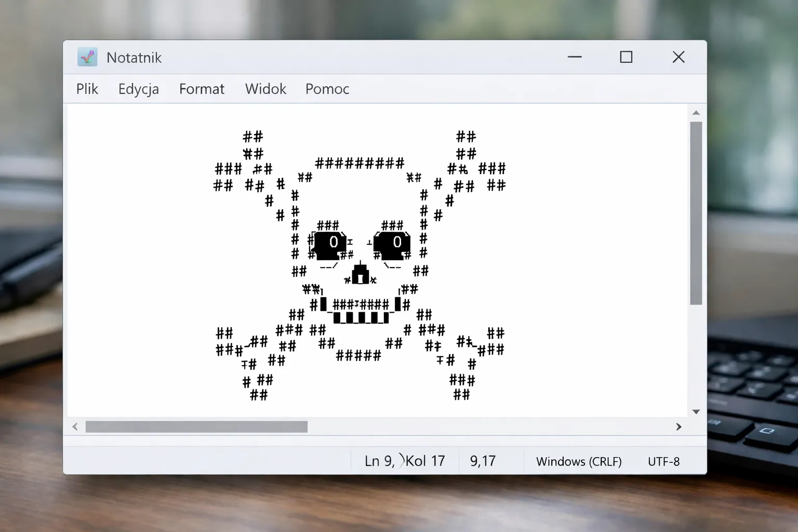This screenshot has height=532, width=798.
Task: Open the Edycja menu
Action: (138, 89)
